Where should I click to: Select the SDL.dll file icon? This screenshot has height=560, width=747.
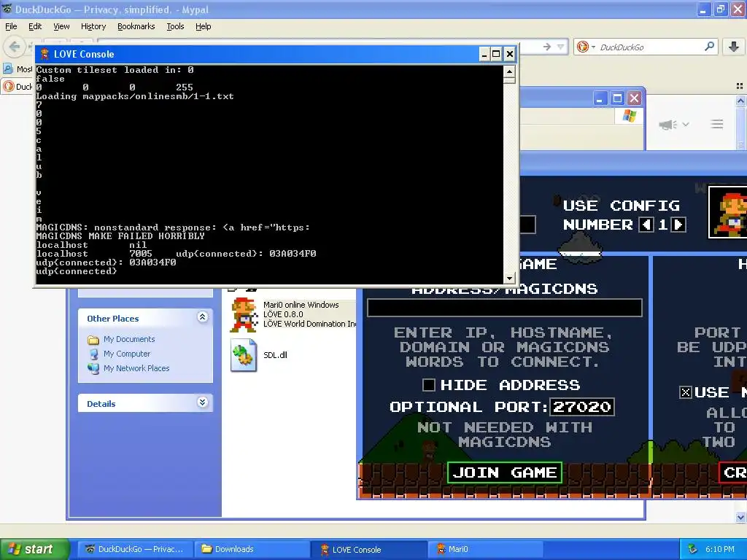pyautogui.click(x=244, y=355)
